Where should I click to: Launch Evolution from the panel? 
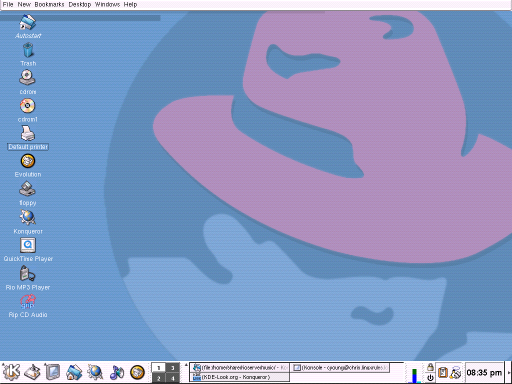click(137, 372)
